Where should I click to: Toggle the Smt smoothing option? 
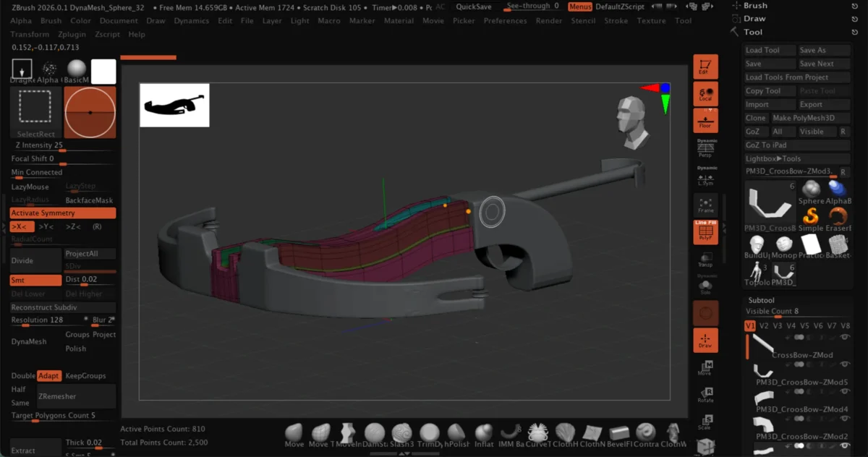pos(35,281)
